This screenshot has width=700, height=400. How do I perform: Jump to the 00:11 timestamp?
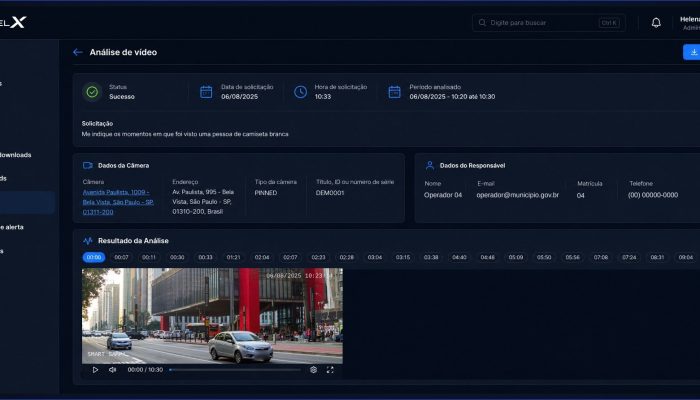149,257
